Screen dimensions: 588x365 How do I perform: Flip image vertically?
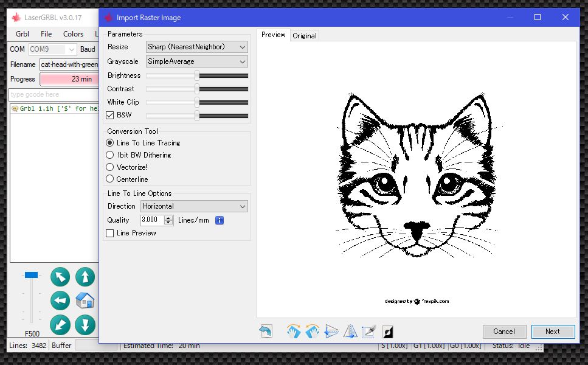point(331,332)
